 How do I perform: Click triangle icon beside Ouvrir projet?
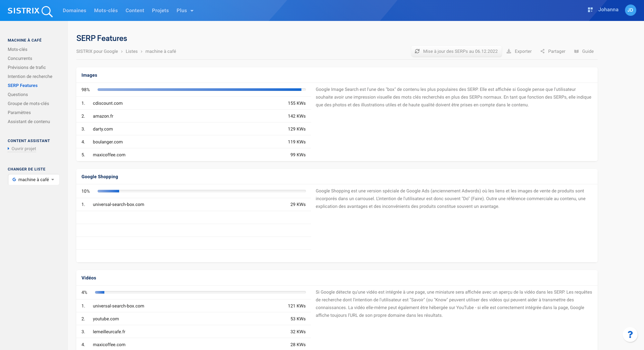[x=9, y=149]
